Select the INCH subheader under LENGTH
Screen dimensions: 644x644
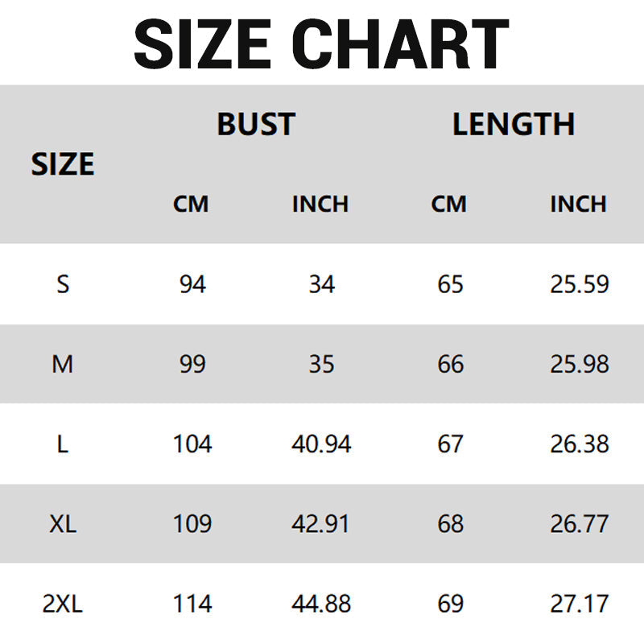[578, 204]
